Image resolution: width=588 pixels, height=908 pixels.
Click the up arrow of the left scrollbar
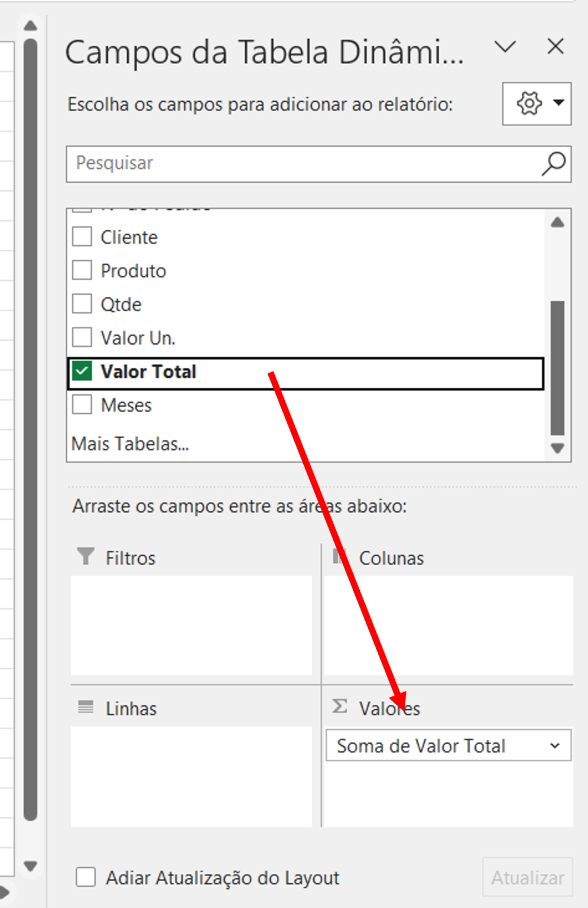(x=30, y=25)
